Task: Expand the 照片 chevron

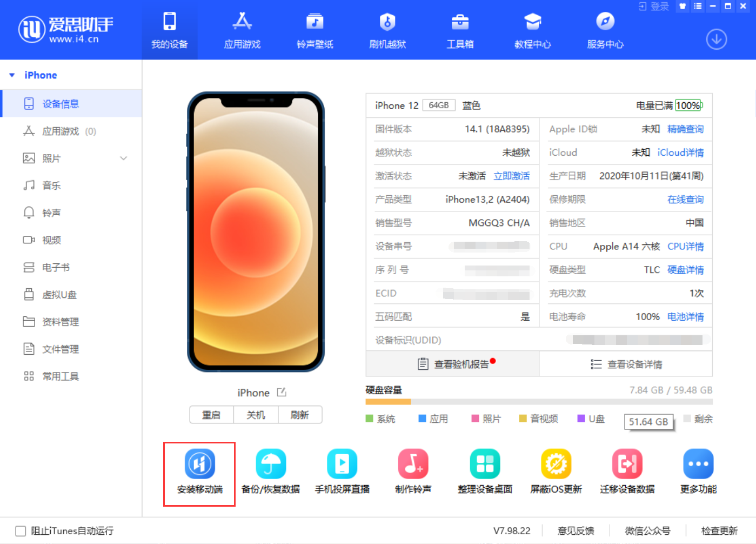Action: (124, 158)
